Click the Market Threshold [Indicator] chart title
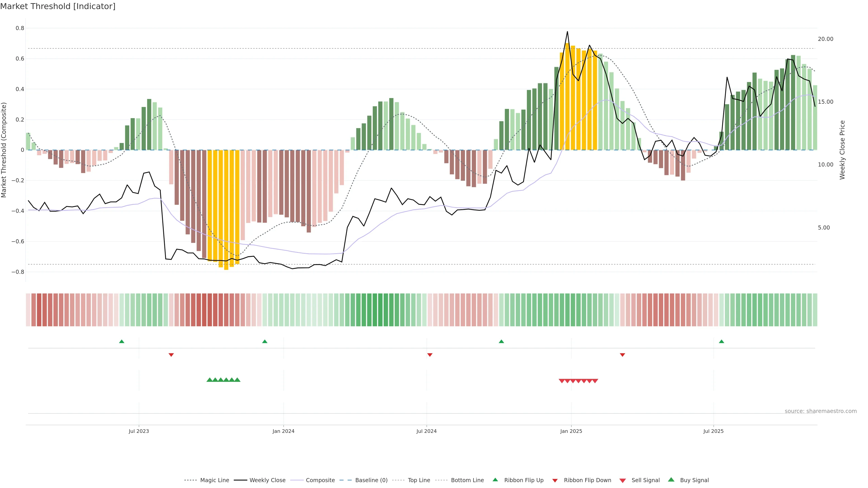 (x=58, y=6)
